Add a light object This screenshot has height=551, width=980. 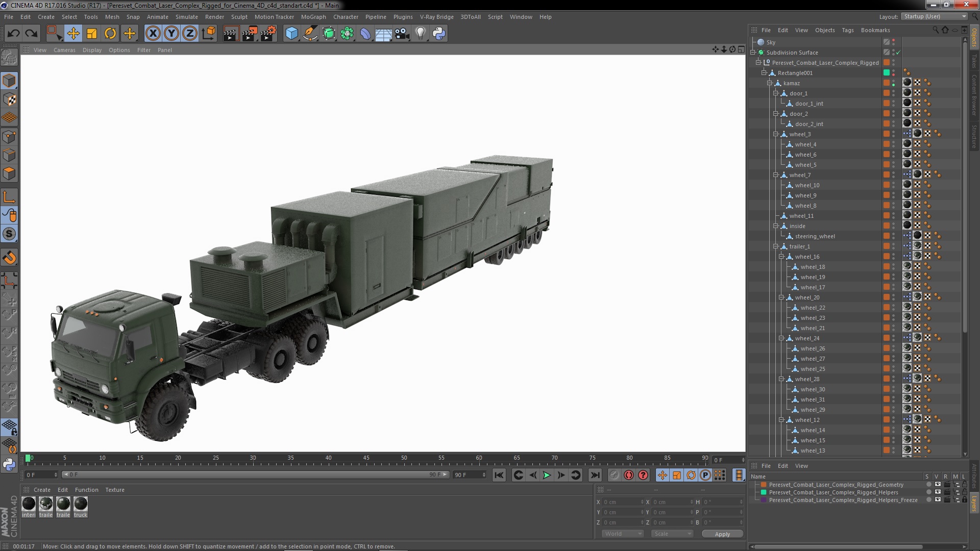tap(421, 34)
